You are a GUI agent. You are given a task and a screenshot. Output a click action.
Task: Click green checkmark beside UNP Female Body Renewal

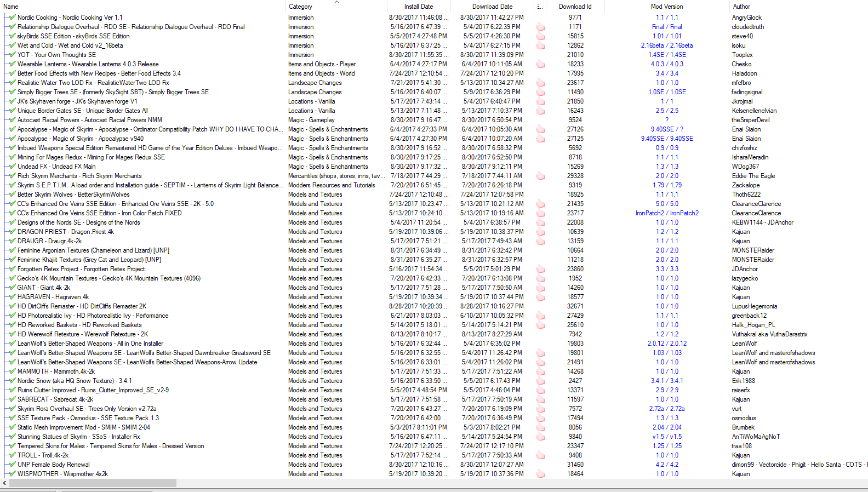click(x=12, y=465)
